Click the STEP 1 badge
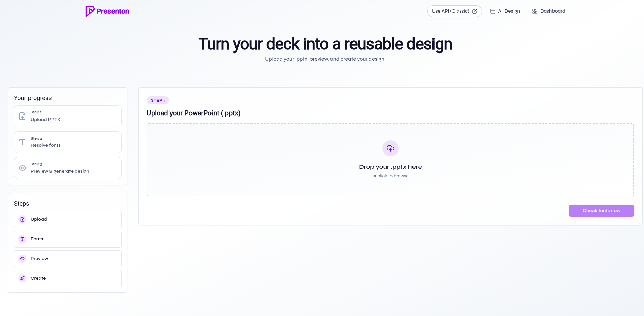This screenshot has height=316, width=644. [x=158, y=100]
